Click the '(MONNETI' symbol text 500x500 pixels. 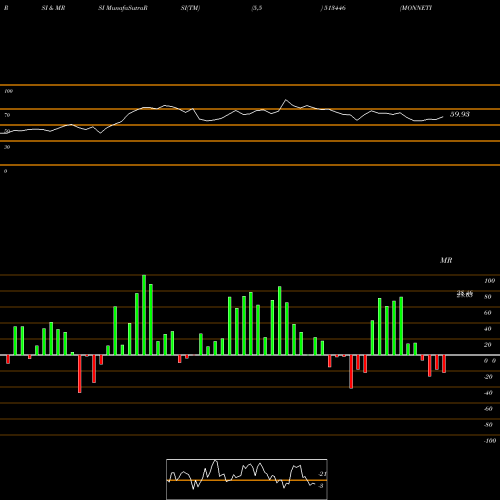click(x=416, y=8)
